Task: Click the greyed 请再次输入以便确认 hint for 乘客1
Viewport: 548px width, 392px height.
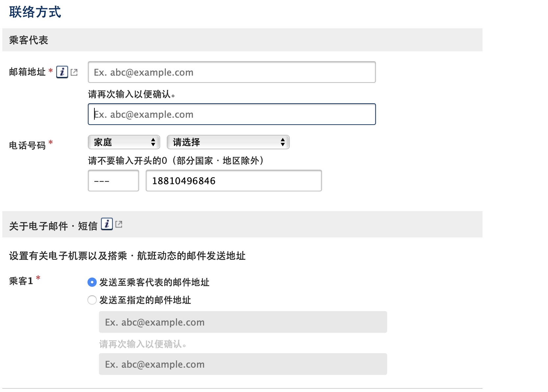Action: tap(143, 344)
